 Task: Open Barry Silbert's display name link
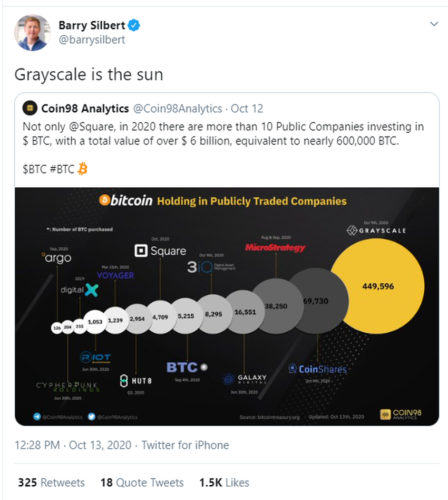[x=92, y=25]
